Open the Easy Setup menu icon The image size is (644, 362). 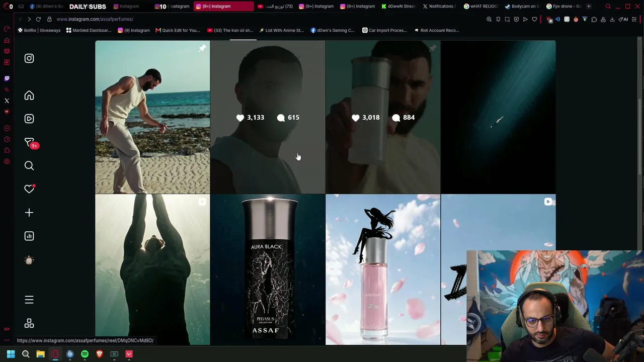(x=634, y=19)
